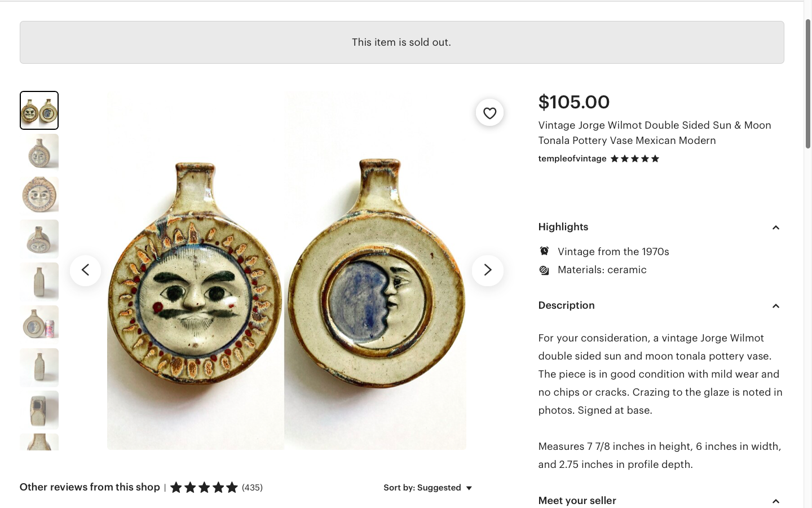Image resolution: width=812 pixels, height=508 pixels.
Task: Collapse the Highlights section
Action: 775,227
